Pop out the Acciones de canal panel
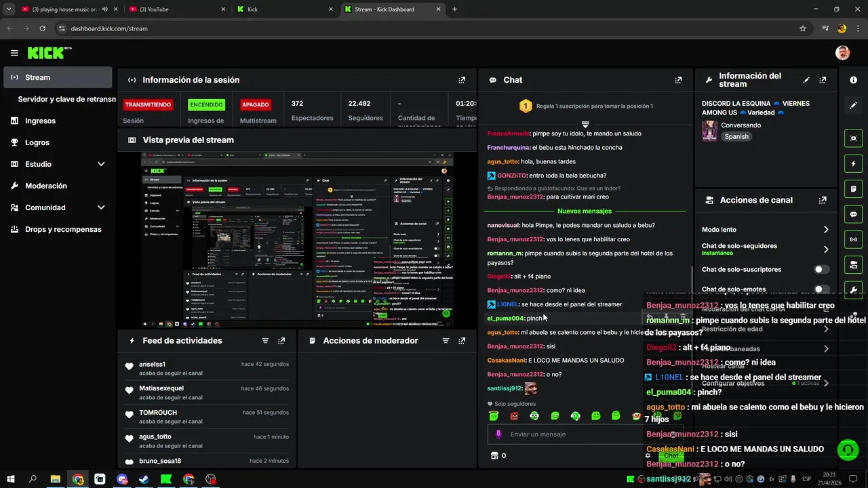The height and width of the screenshot is (488, 868). click(x=823, y=201)
